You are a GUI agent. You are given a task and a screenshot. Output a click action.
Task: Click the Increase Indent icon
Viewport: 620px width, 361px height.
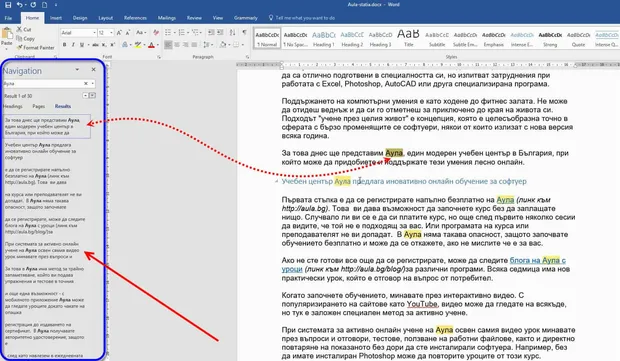coord(220,32)
